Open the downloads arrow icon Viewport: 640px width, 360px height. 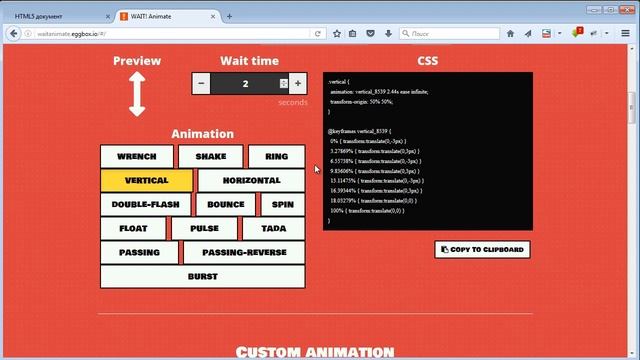pos(388,33)
